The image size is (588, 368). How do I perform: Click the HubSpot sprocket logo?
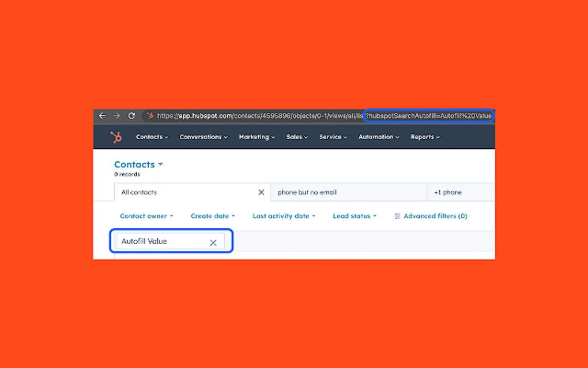(x=116, y=137)
